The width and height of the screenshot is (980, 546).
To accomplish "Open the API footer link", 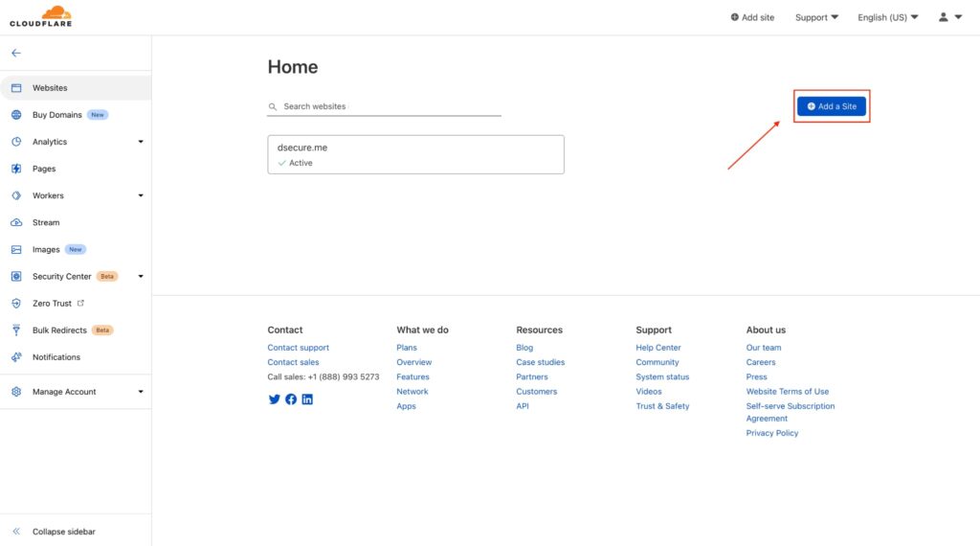I will click(523, 406).
